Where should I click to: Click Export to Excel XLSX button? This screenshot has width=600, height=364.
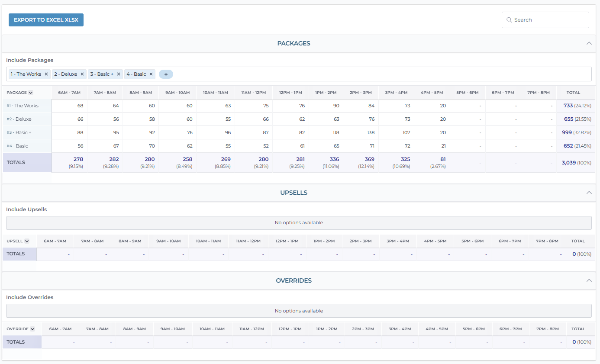(46, 20)
